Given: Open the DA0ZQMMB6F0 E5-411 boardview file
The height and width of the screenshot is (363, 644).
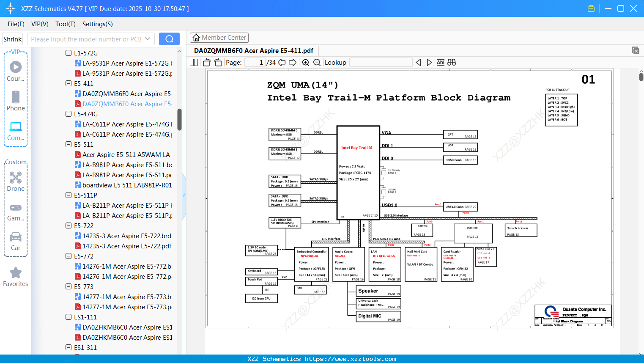Looking at the screenshot, I should pyautogui.click(x=123, y=93).
